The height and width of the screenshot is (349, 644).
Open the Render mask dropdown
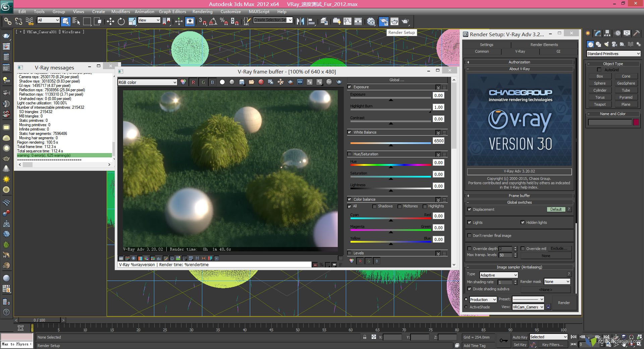[x=557, y=282]
